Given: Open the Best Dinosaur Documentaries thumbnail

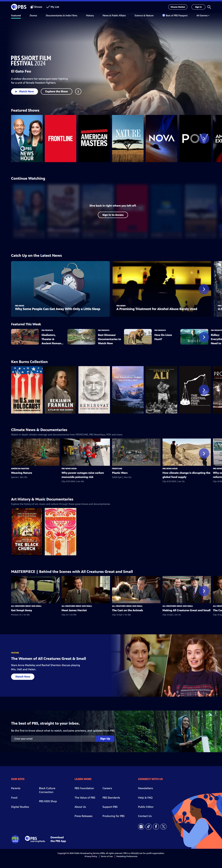Looking at the screenshot, I should (81, 337).
